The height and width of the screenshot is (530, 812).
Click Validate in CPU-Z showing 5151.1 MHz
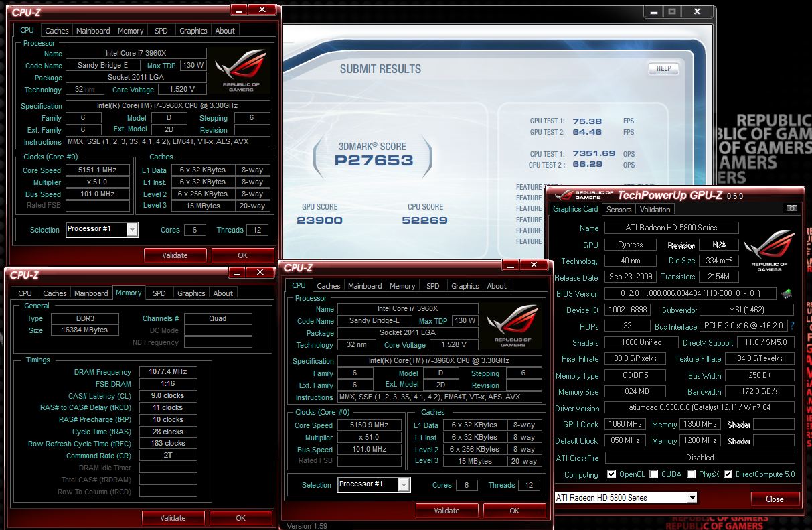(x=175, y=255)
